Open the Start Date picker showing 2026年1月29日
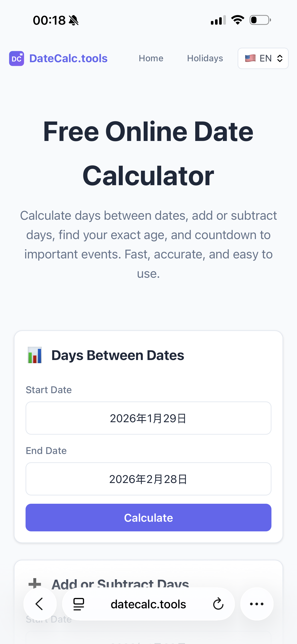Screen dimensions: 297x644 pyautogui.click(x=148, y=418)
